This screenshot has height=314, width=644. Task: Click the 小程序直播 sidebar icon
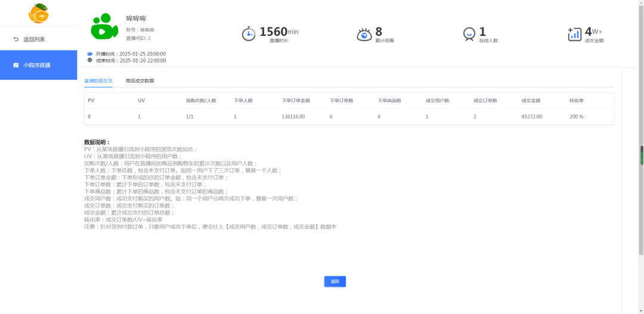[16, 65]
